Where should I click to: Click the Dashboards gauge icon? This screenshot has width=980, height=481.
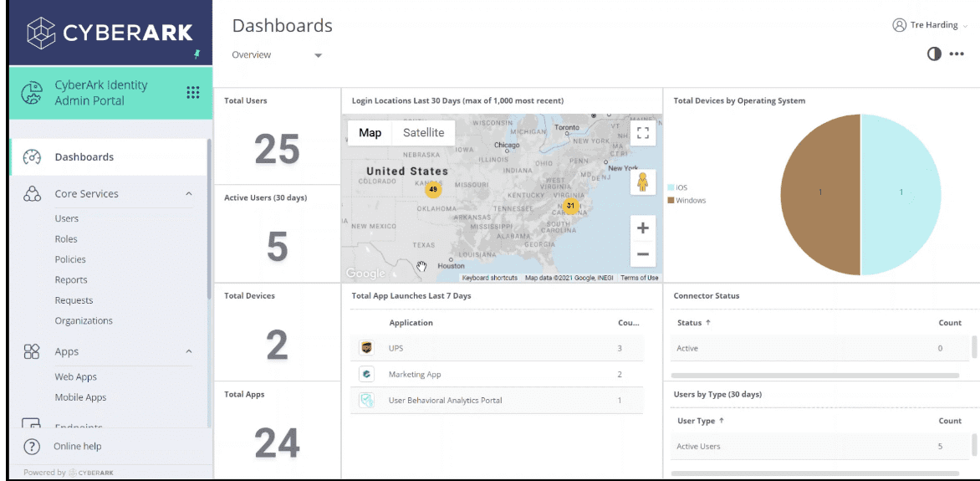pos(32,157)
